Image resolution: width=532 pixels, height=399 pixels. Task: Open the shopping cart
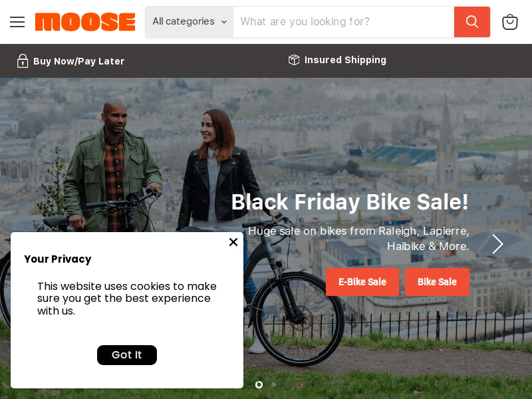coord(509,22)
